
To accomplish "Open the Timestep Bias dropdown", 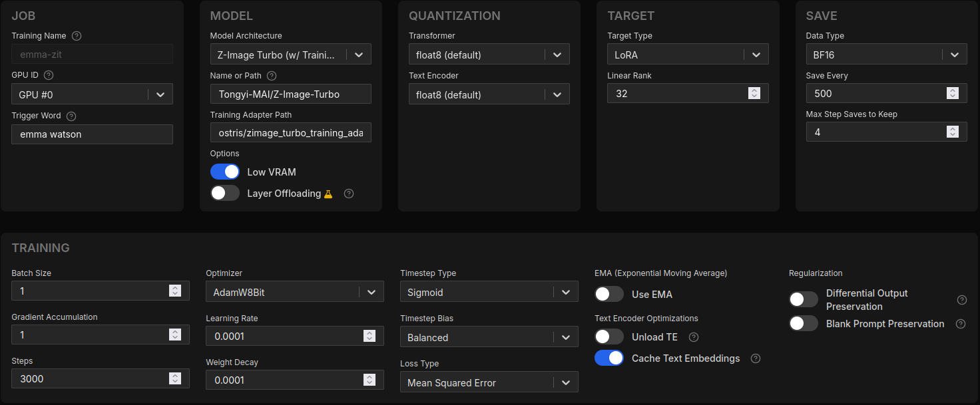I will pyautogui.click(x=489, y=337).
